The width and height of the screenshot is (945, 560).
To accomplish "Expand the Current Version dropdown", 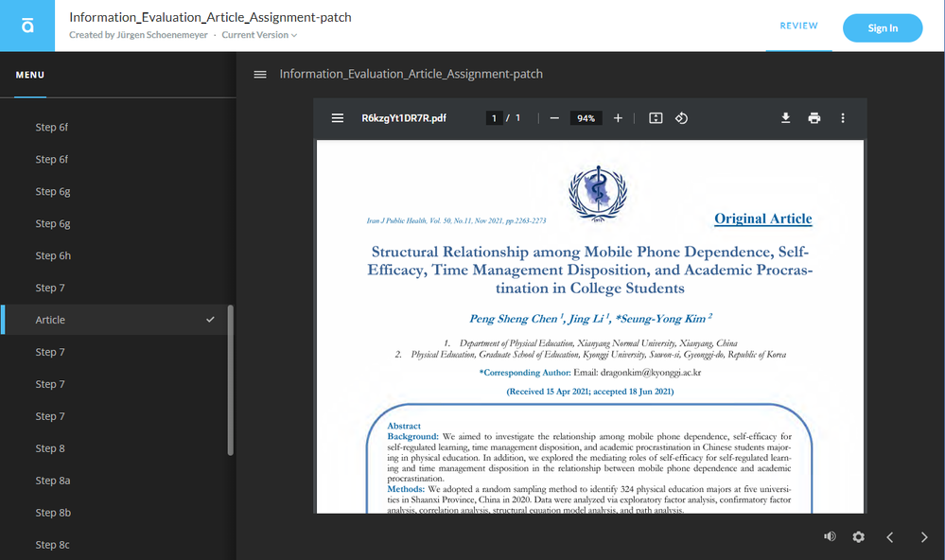I will 259,35.
